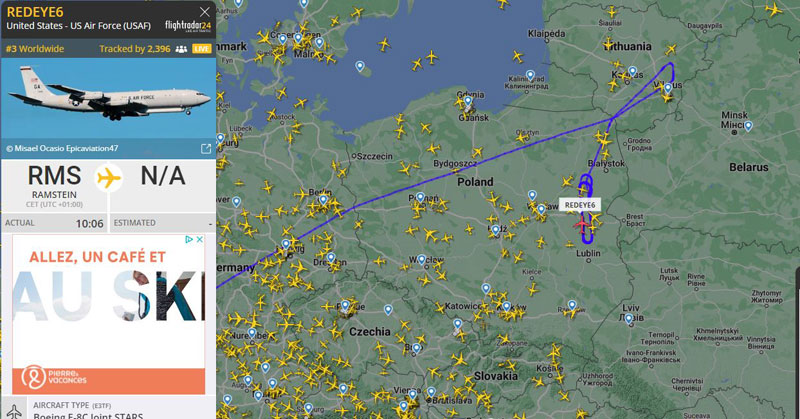The image size is (800, 419).
Task: Select the Ramstein RMS departure airport
Action: click(x=54, y=184)
